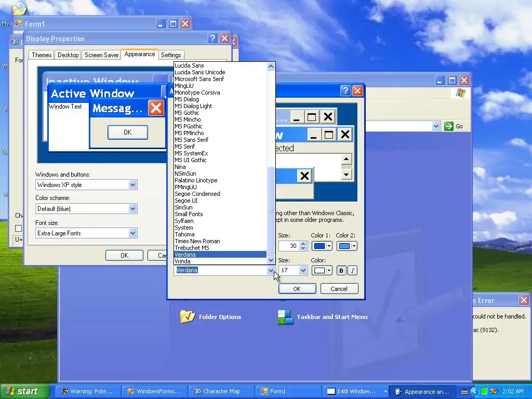Click the item size 30 input field
This screenshot has height=399, width=532.
(x=288, y=246)
